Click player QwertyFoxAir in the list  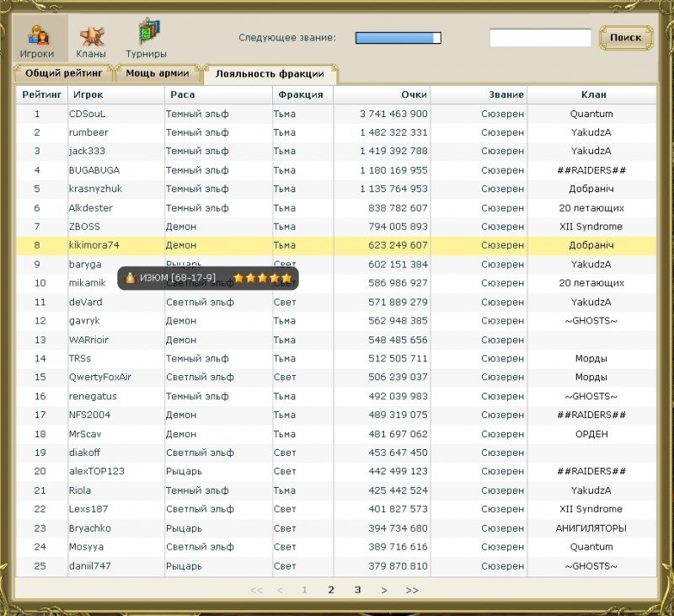[100, 378]
